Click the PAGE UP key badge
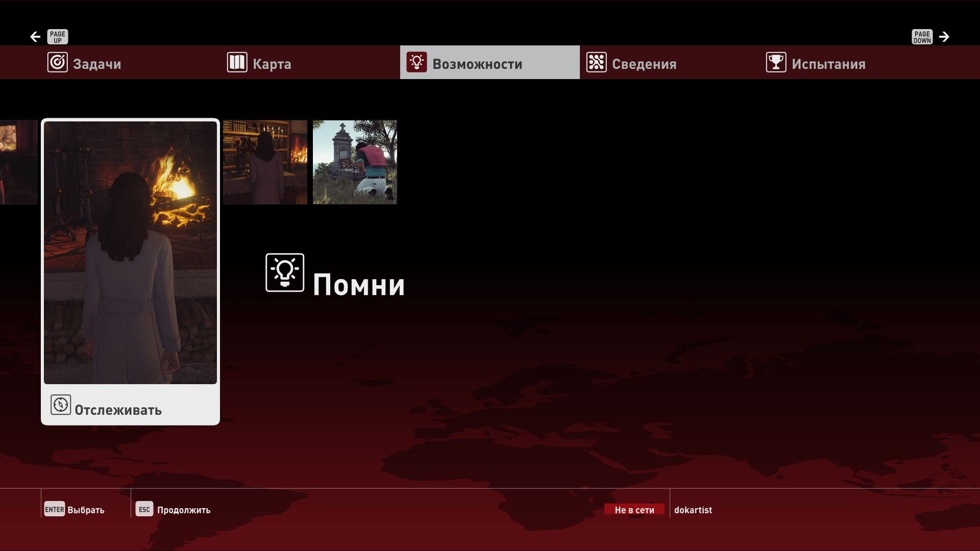The image size is (980, 551). [57, 37]
